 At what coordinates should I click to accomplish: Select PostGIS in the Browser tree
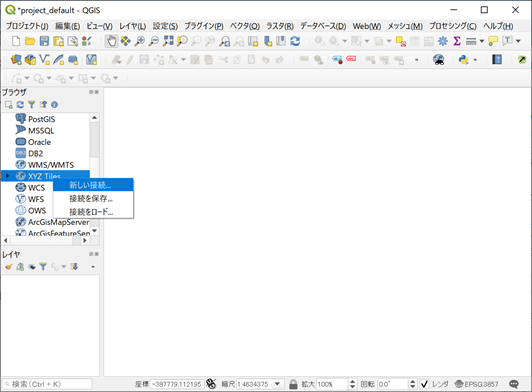pyautogui.click(x=41, y=119)
